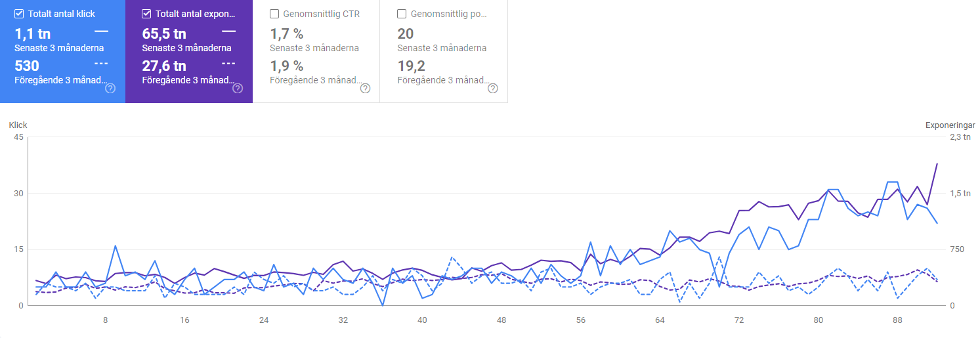This screenshot has height=338, width=980.
Task: Click the 56 tick on the x-axis
Action: click(581, 320)
